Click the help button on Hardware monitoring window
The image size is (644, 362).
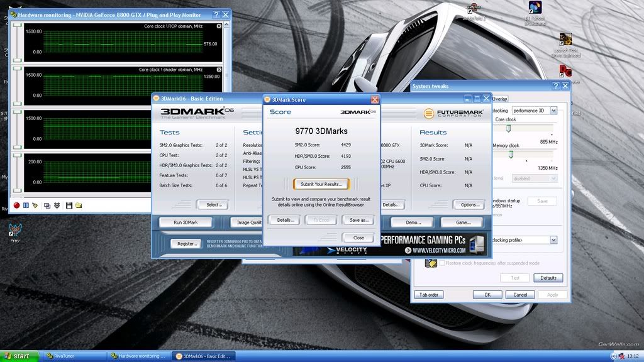tap(216, 15)
